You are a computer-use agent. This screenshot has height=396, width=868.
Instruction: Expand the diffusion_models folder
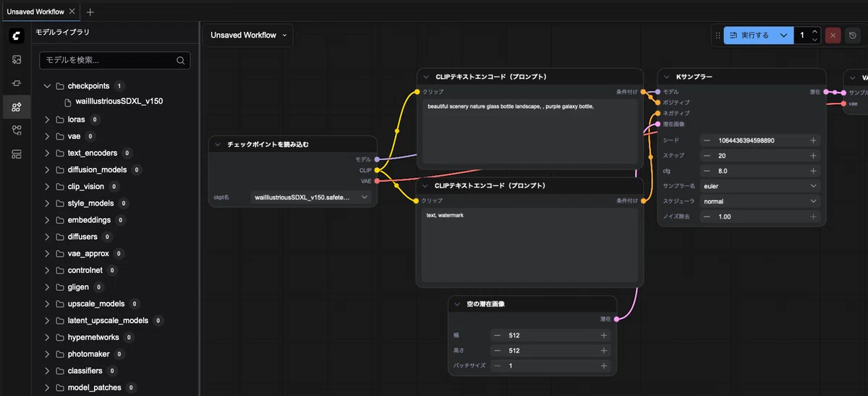[48, 169]
